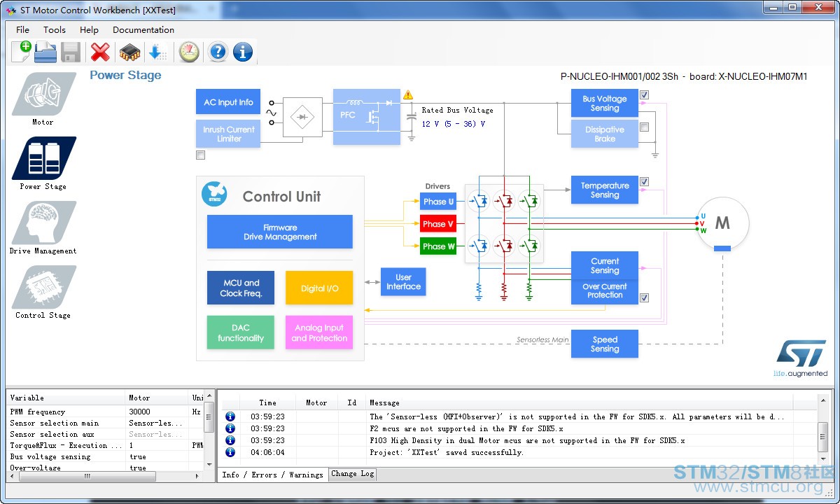The width and height of the screenshot is (840, 504).
Task: Click the blue download arrow toolbar icon
Action: (157, 52)
